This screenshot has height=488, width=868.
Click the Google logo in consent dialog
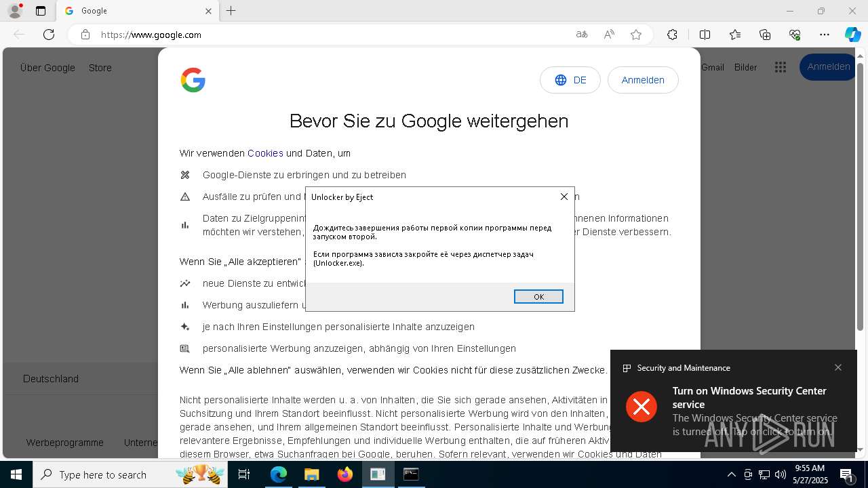193,80
